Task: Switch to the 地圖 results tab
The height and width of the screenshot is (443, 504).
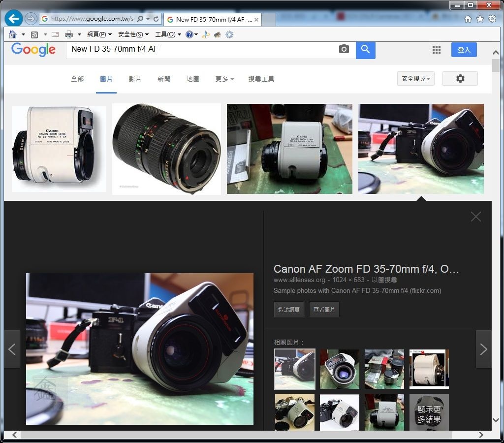Action: pos(193,79)
